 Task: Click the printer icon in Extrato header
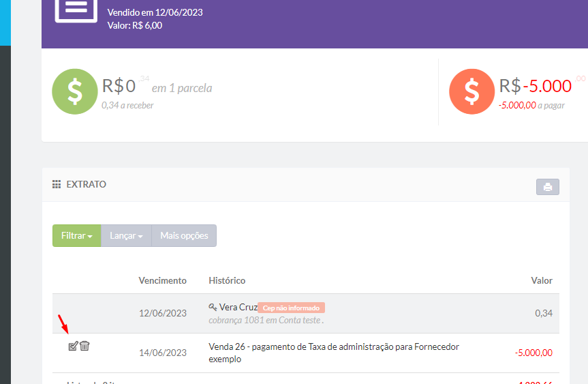click(x=547, y=187)
